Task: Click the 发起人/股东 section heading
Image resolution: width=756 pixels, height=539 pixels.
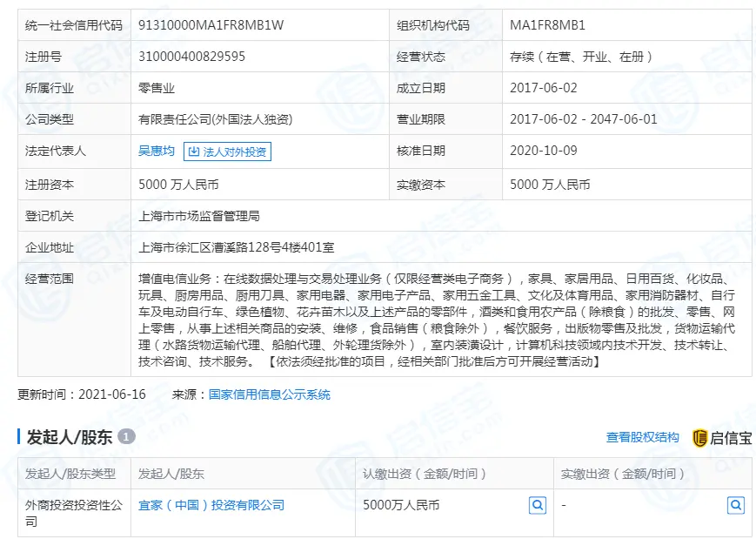Action: coord(70,437)
